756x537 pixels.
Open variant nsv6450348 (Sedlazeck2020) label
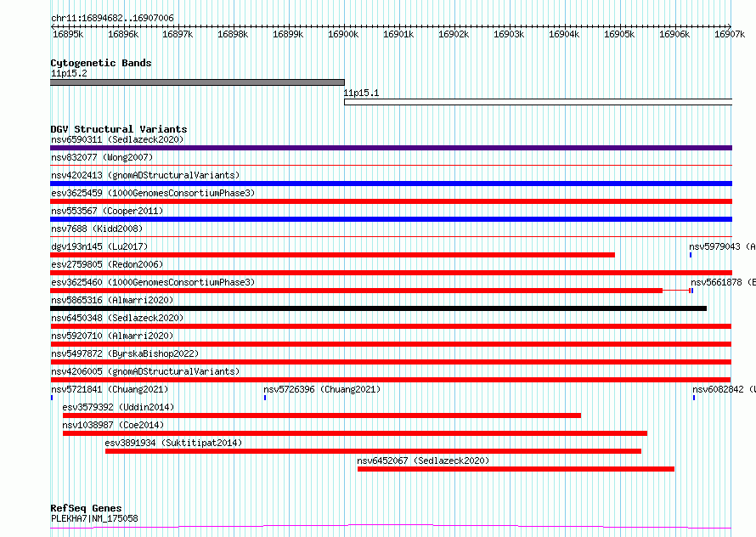(x=117, y=318)
